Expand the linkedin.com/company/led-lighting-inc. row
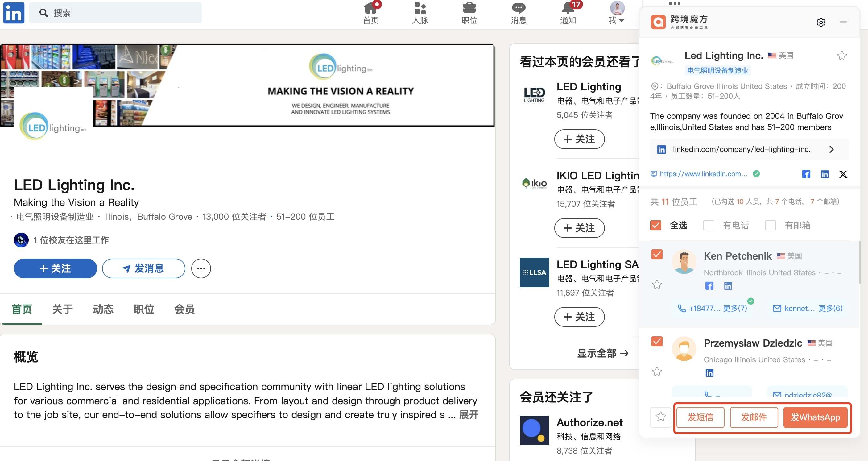The width and height of the screenshot is (868, 461). tap(749, 149)
